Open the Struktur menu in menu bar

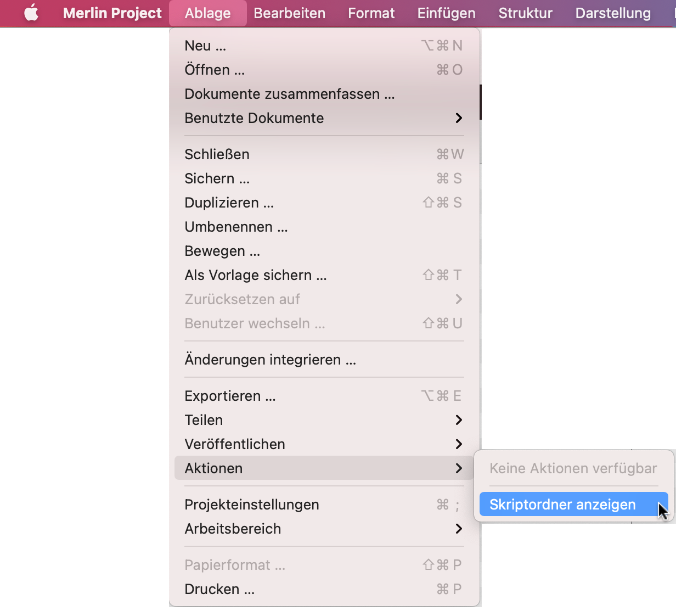[x=525, y=13]
